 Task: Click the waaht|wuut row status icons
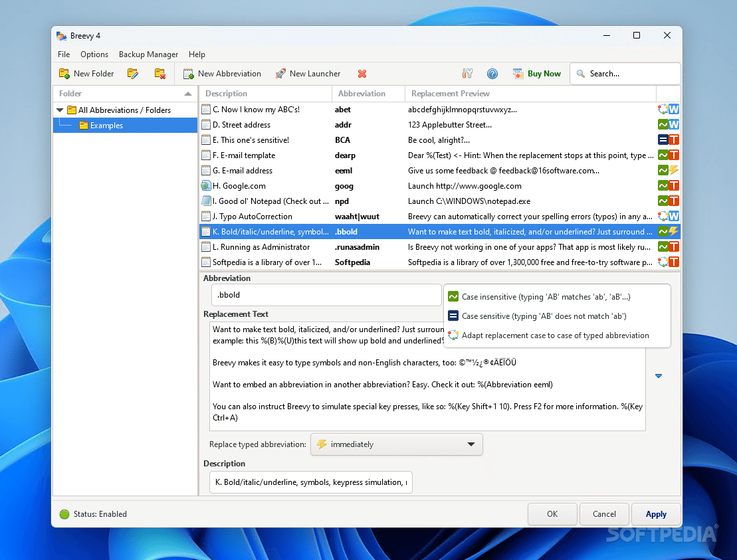pyautogui.click(x=669, y=217)
